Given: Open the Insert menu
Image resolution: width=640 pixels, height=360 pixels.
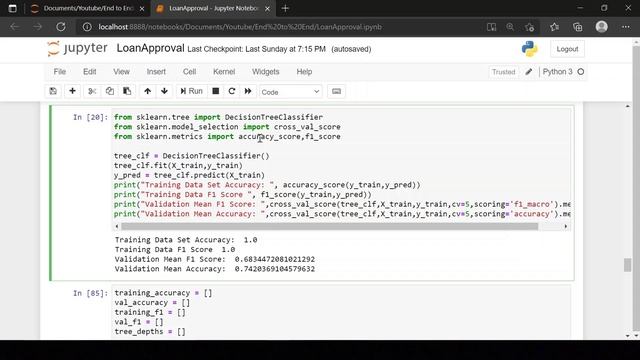Looking at the screenshot, I should (156, 72).
